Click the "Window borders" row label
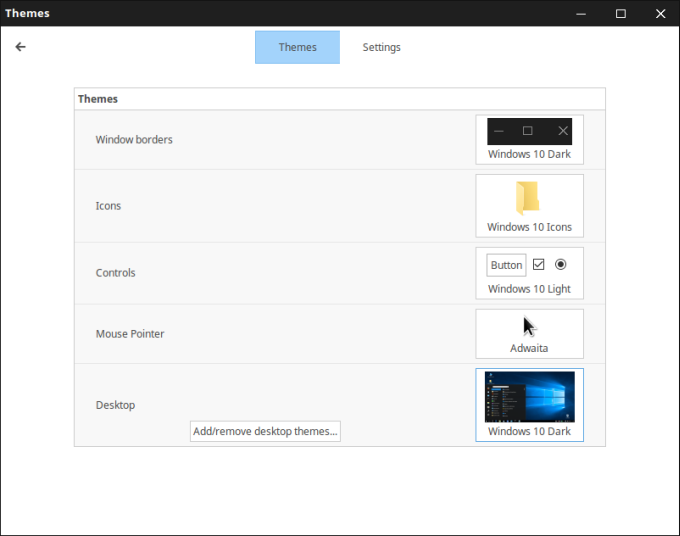 [134, 140]
